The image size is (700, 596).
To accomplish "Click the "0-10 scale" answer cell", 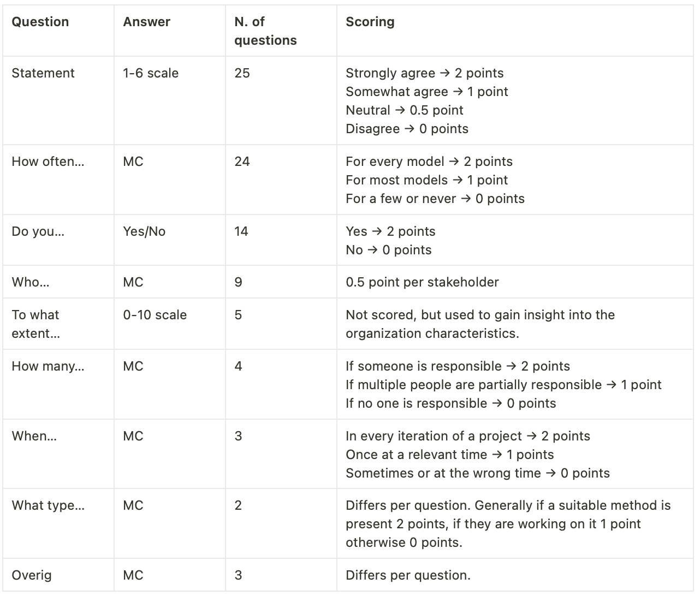I will tap(155, 315).
